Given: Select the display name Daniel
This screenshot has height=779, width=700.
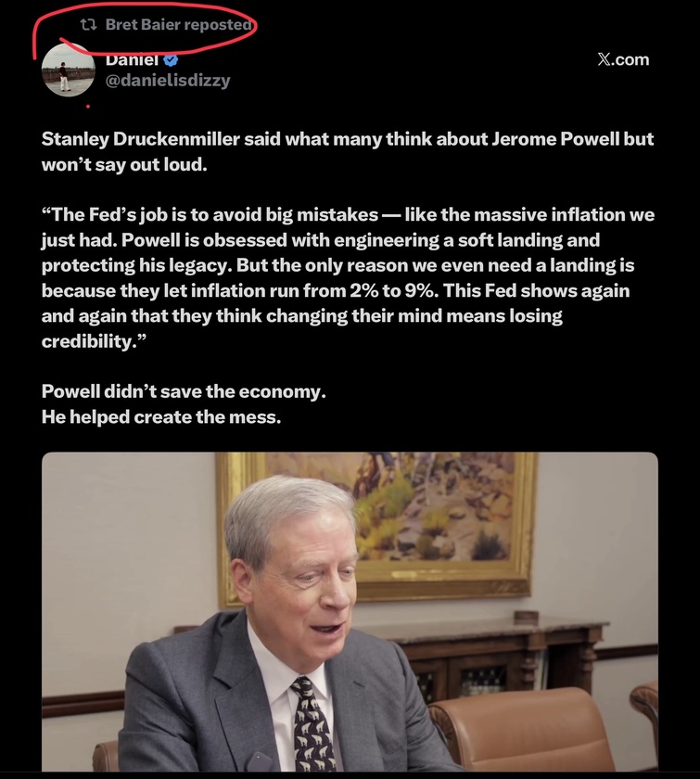Looking at the screenshot, I should tap(133, 60).
